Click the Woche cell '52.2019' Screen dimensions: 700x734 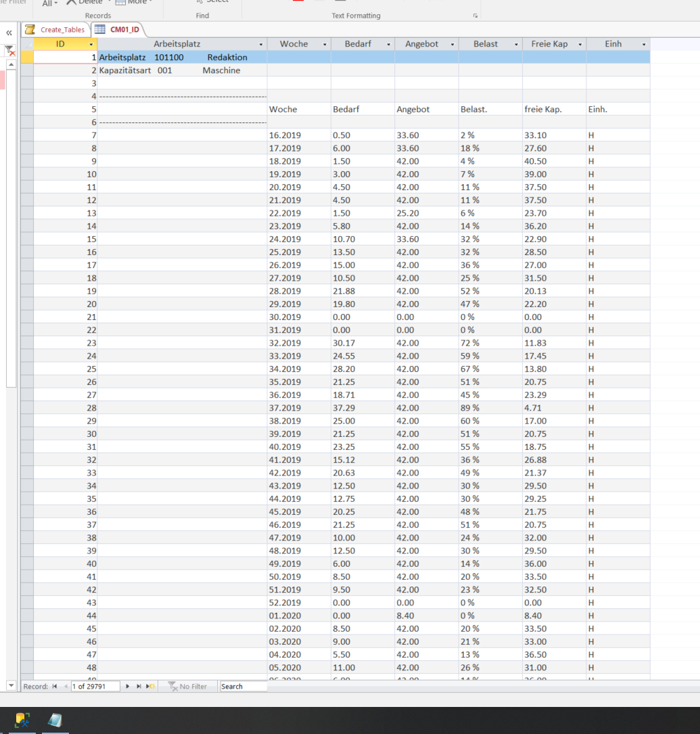pos(299,603)
